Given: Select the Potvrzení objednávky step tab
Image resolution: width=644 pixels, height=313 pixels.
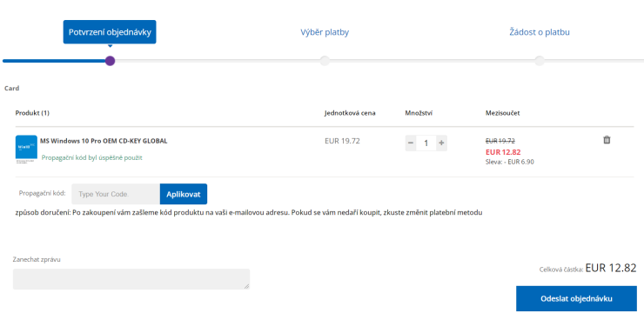Looking at the screenshot, I should [110, 32].
